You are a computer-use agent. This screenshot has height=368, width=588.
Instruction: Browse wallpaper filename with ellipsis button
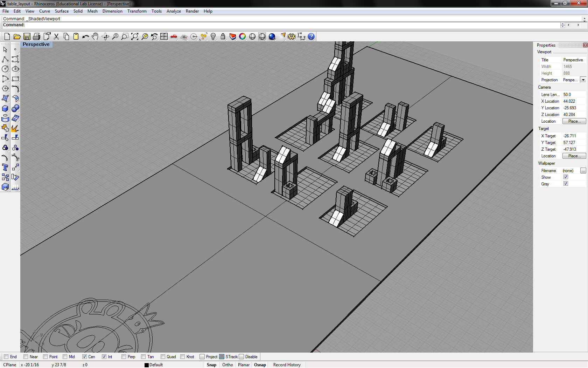pyautogui.click(x=583, y=171)
